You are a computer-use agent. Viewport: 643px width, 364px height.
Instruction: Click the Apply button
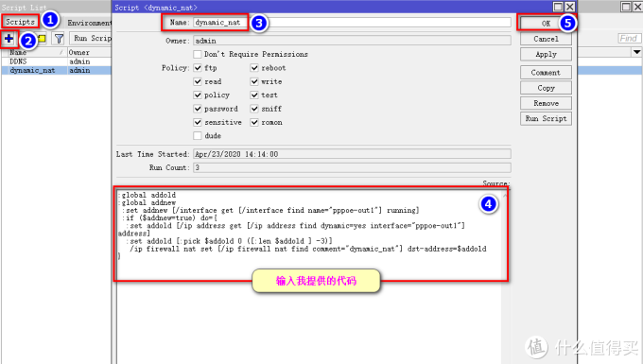click(x=546, y=55)
